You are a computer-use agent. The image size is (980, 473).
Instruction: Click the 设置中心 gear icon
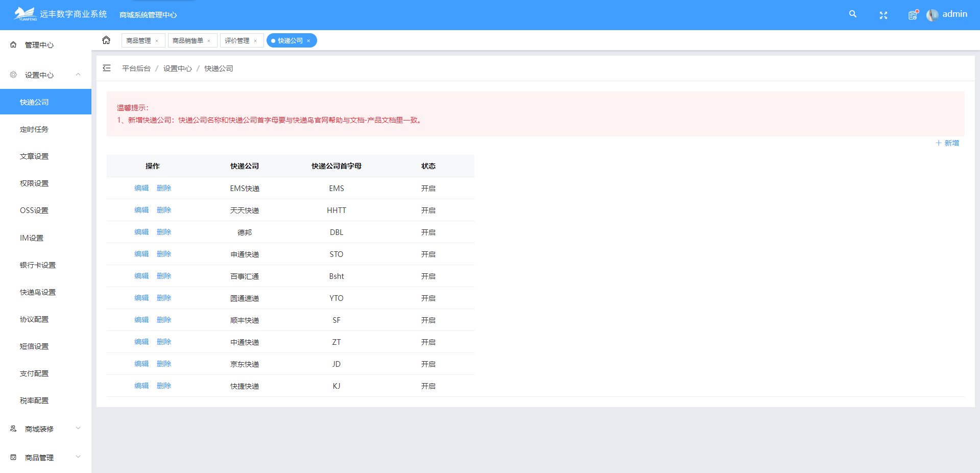tap(13, 75)
